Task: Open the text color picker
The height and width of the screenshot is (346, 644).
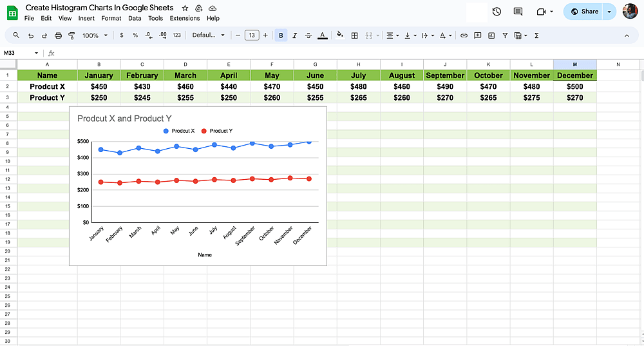Action: point(323,35)
